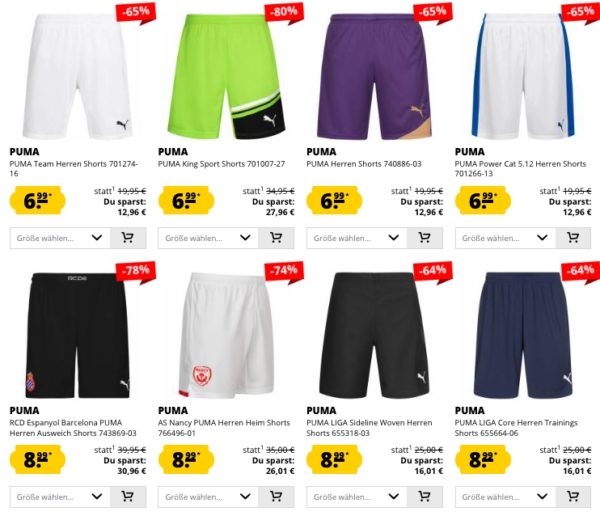Click the navy PUMA LIGA Core shorts image
This screenshot has width=600, height=516.
[523, 335]
